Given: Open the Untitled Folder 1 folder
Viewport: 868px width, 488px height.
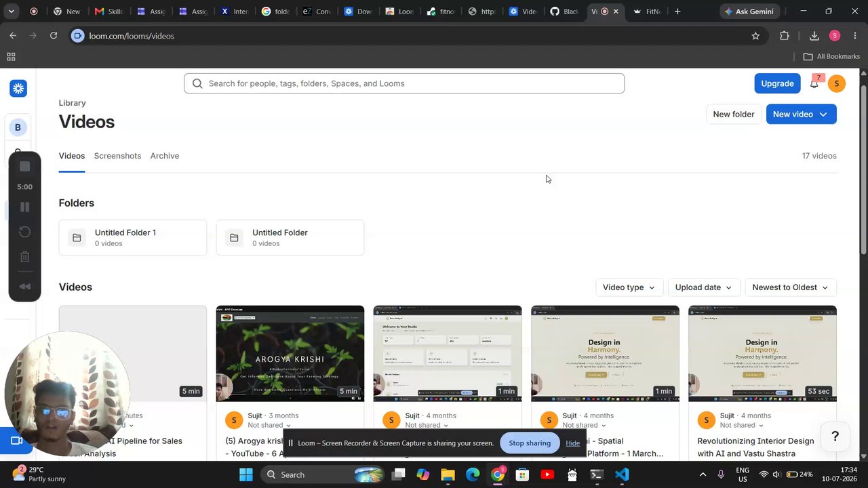Looking at the screenshot, I should coord(133,238).
